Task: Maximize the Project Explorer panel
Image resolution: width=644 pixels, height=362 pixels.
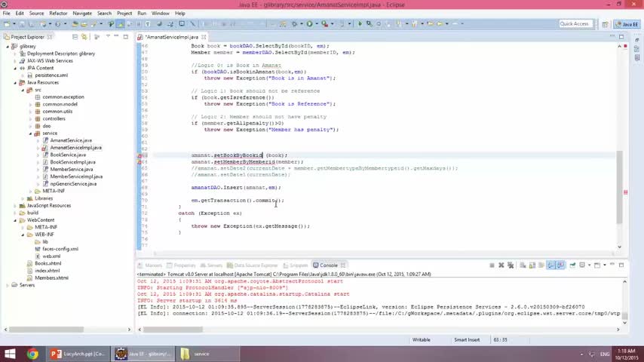Action: 126,37
